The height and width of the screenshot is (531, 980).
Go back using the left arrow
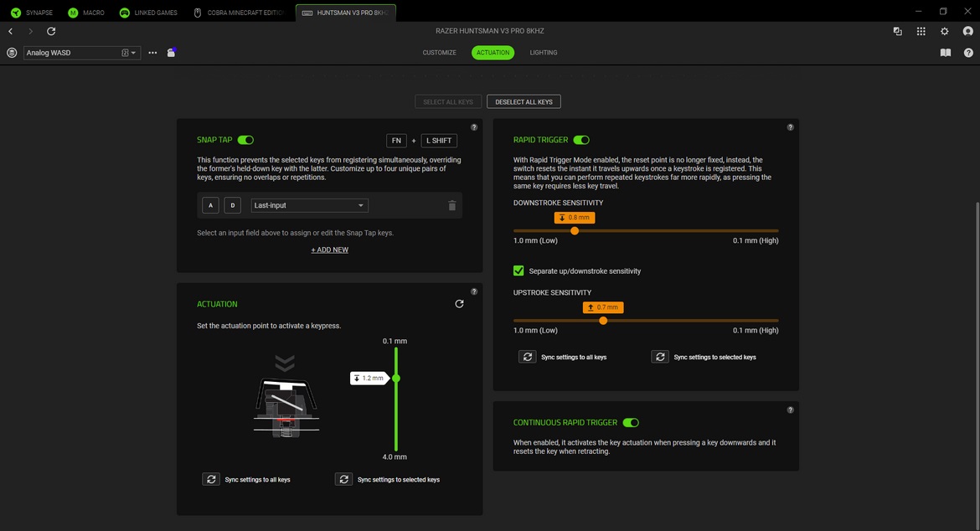11,31
